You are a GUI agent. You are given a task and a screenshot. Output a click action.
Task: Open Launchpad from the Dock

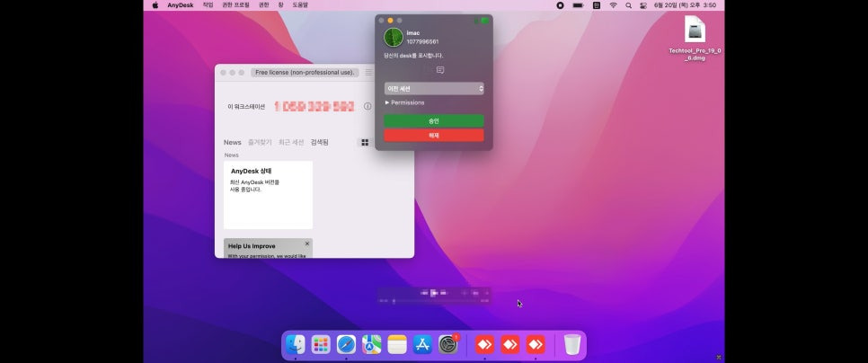[321, 345]
